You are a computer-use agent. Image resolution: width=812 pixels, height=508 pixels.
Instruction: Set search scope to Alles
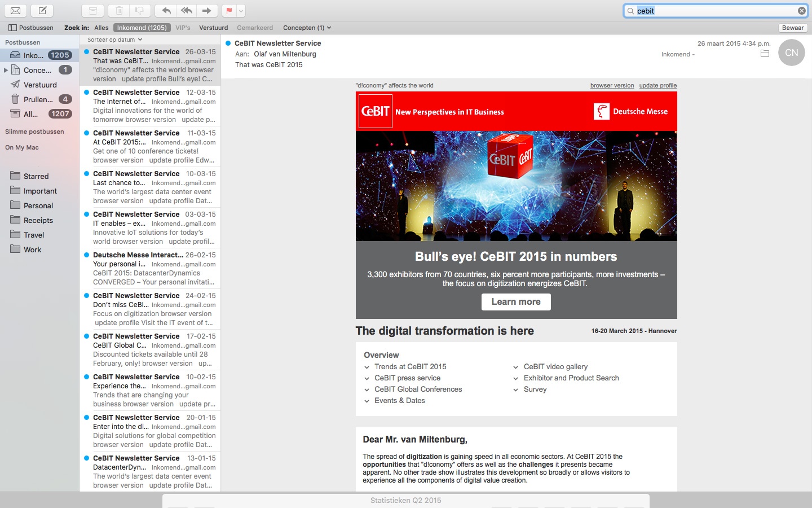point(101,28)
